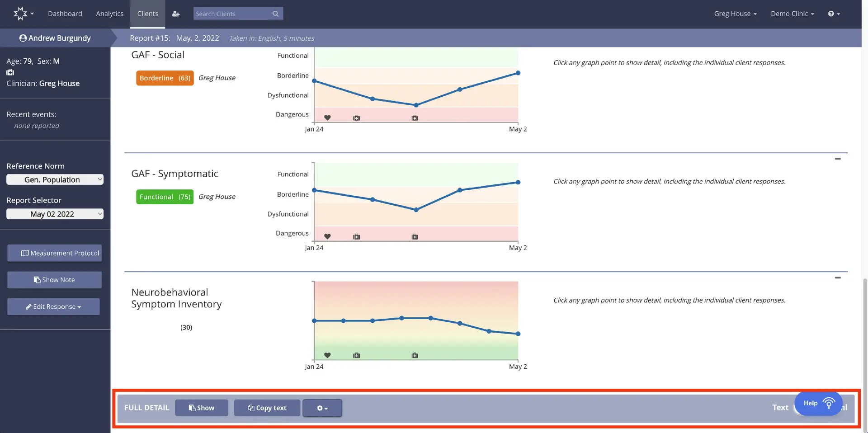Viewport: 868px width, 433px height.
Task: Click the gear icon in the FULL DETAIL bar
Action: point(322,408)
